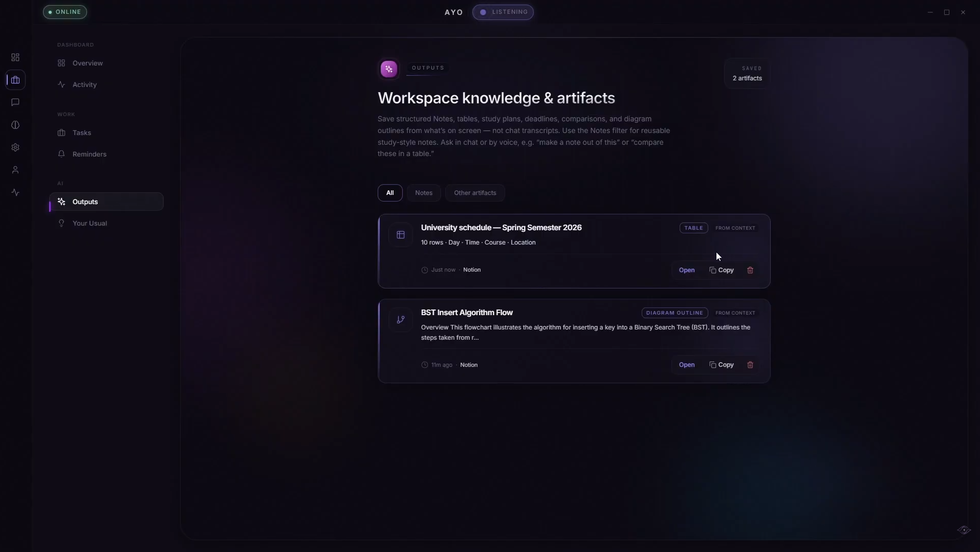This screenshot has width=980, height=552.
Task: Open Tasks in the sidebar
Action: coord(106,133)
